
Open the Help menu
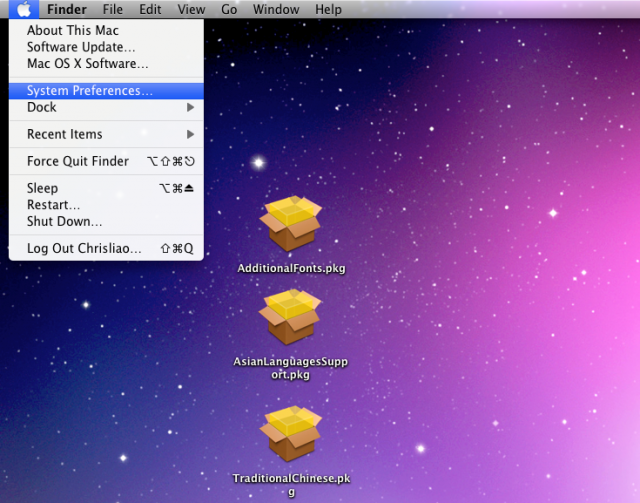[x=328, y=9]
